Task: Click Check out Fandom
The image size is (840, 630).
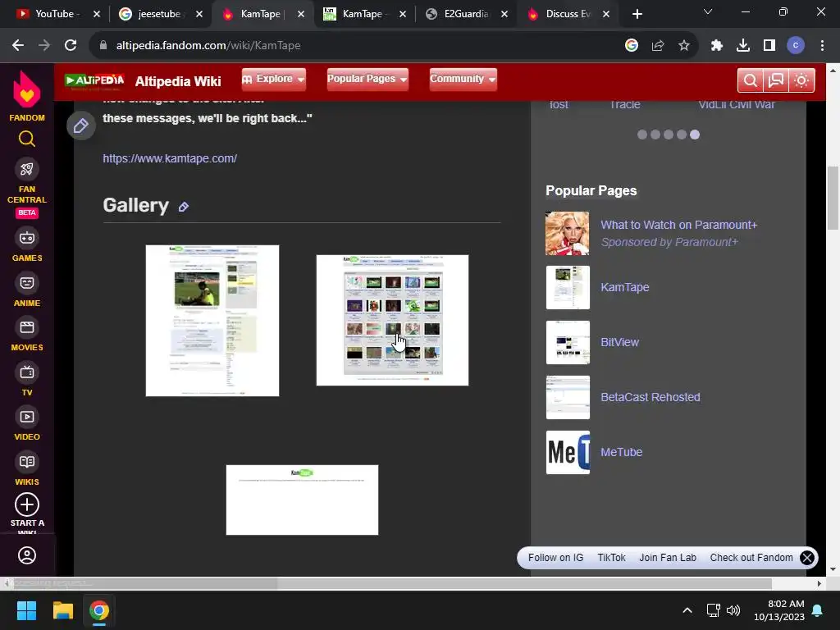Action: pos(751,558)
